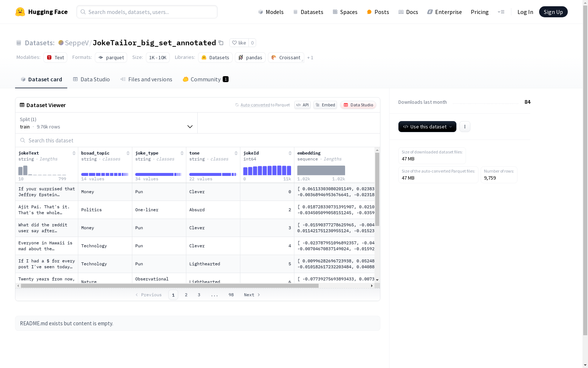This screenshot has width=588, height=368.
Task: Open Models in the top navigation
Action: pyautogui.click(x=271, y=12)
